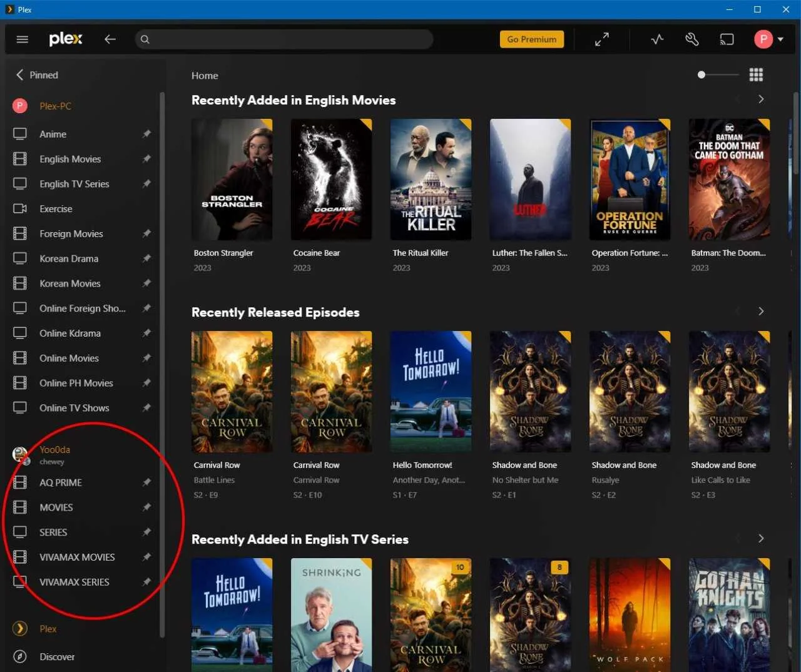
Task: Unpin Online TV Shows library
Action: point(146,408)
